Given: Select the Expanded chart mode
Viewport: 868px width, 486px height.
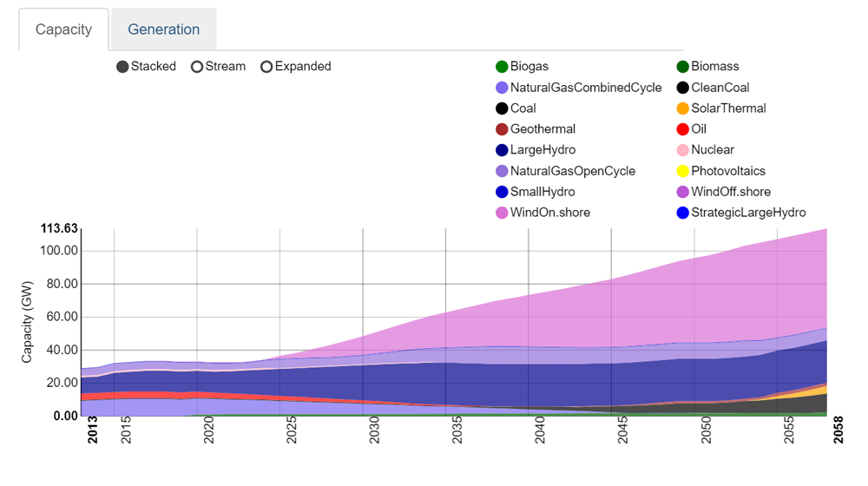Looking at the screenshot, I should (266, 67).
